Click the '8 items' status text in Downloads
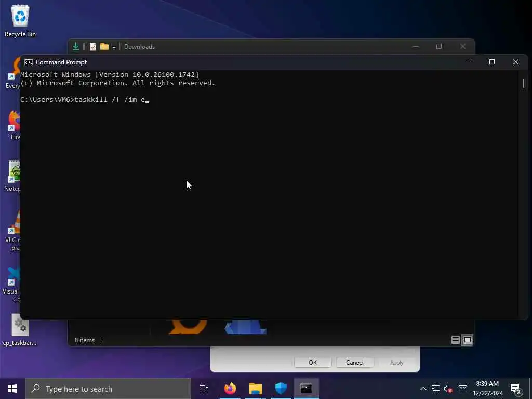532x399 pixels. click(x=85, y=340)
